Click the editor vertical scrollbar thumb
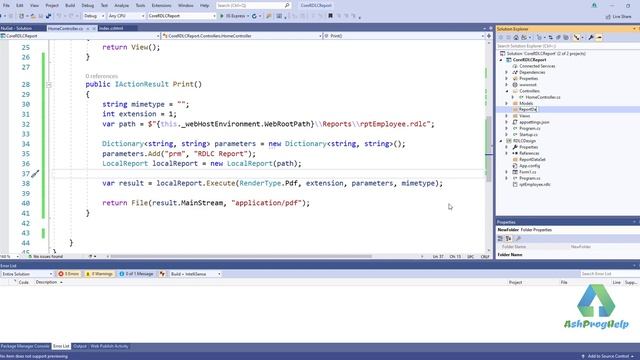640x360 pixels. (x=489, y=149)
